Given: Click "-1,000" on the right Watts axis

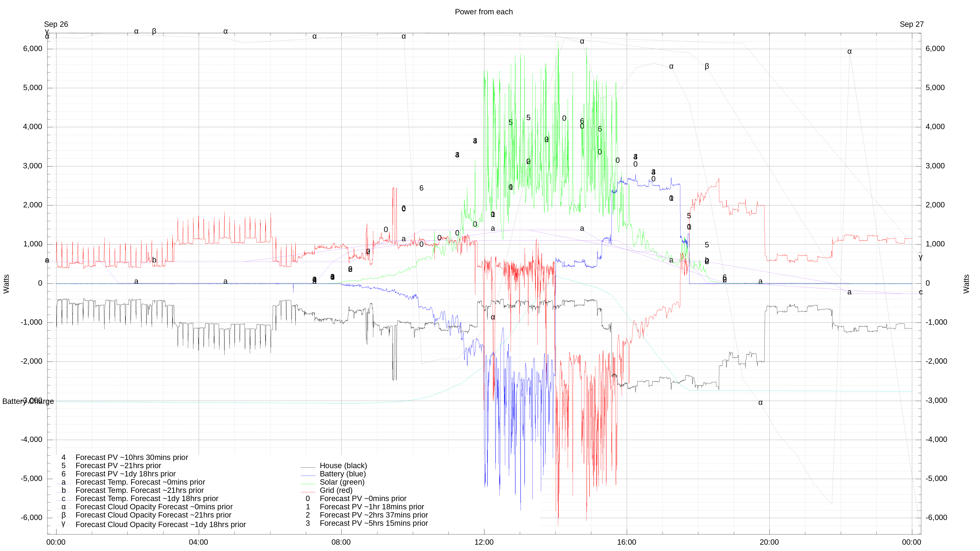Looking at the screenshot, I should click(936, 322).
